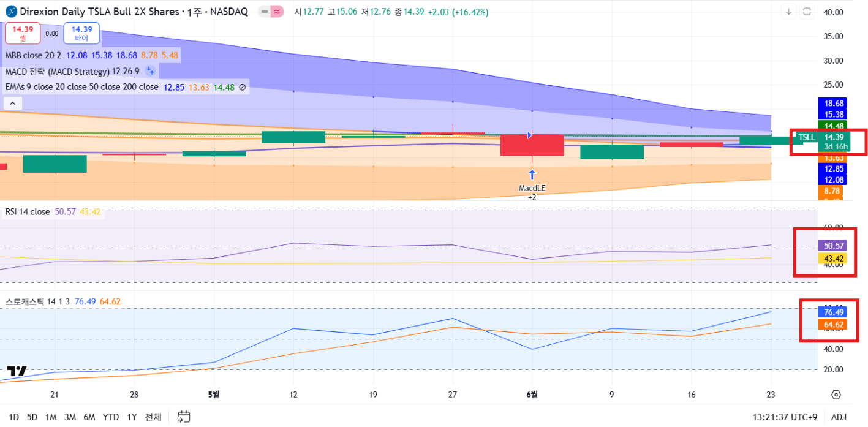The height and width of the screenshot is (427, 868).
Task: Click the blue play marker on the June candle
Action: point(530,134)
